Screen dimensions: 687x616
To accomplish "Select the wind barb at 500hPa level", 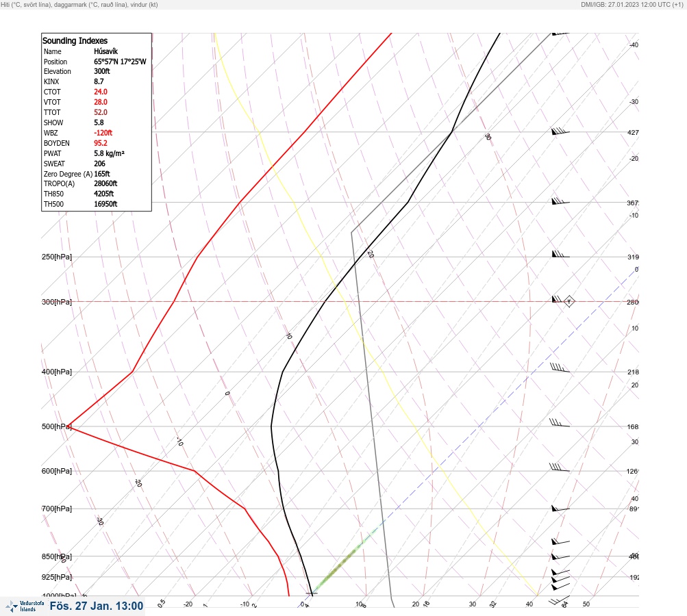I will 560,422.
